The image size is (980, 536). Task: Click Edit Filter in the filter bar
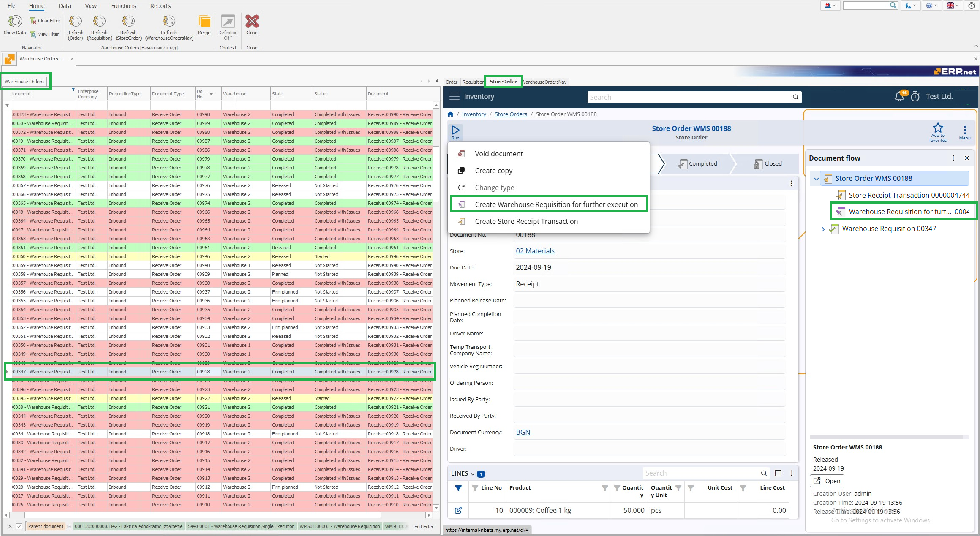click(x=424, y=526)
